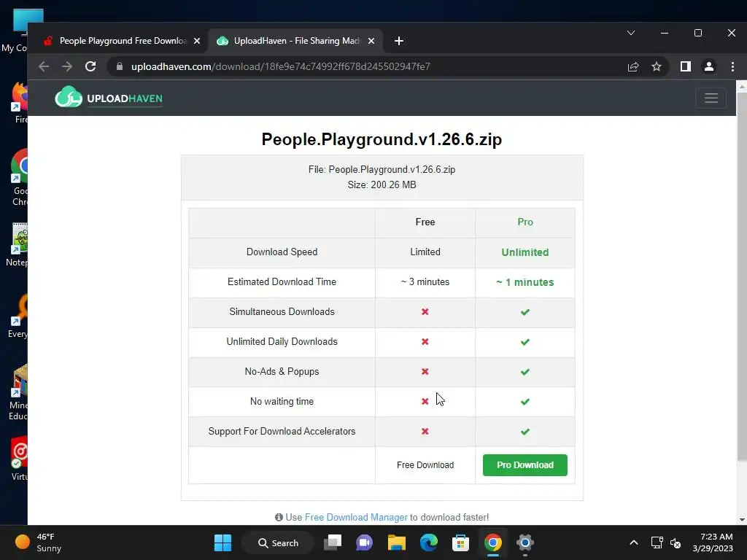Bookmark this page with the star icon
This screenshot has height=560, width=747.
click(657, 66)
